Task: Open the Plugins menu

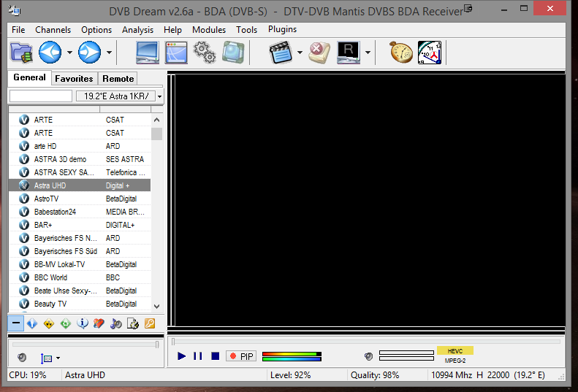Action: (282, 29)
